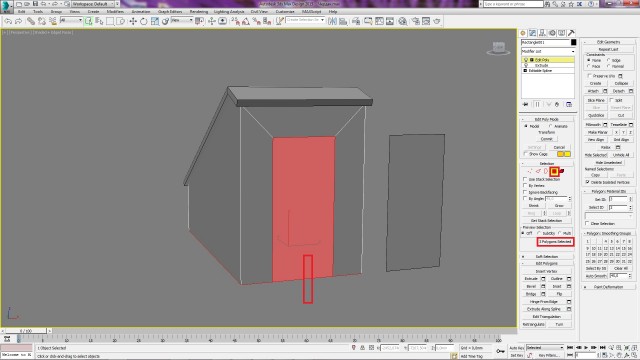Enable Use Stack Selection checkbox
The image size is (640, 360).
[x=525, y=179]
